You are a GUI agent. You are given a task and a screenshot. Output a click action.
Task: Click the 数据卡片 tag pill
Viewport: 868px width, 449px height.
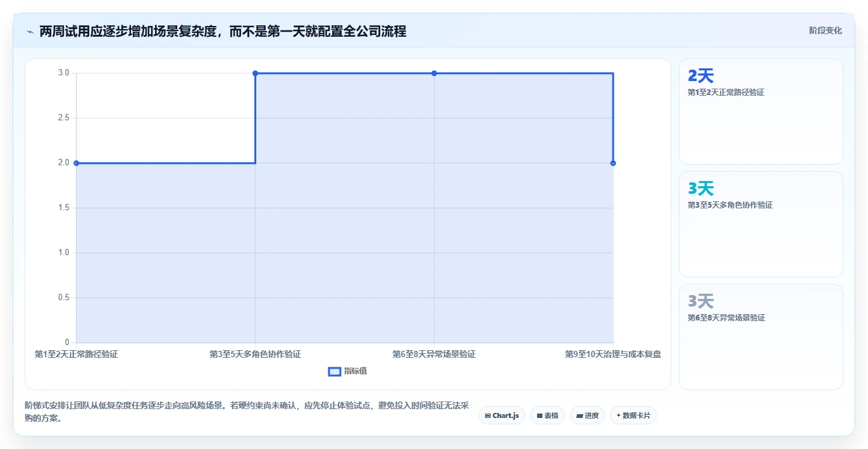633,415
